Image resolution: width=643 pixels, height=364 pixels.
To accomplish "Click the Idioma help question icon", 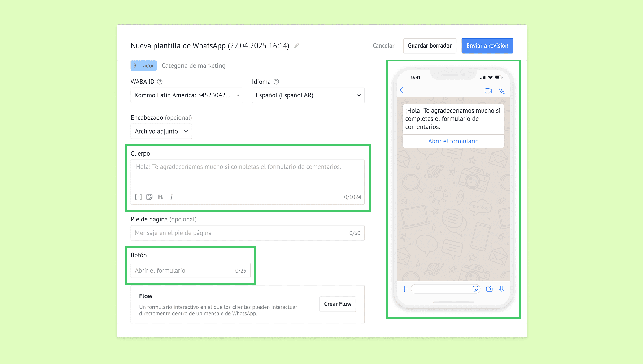I will point(276,82).
